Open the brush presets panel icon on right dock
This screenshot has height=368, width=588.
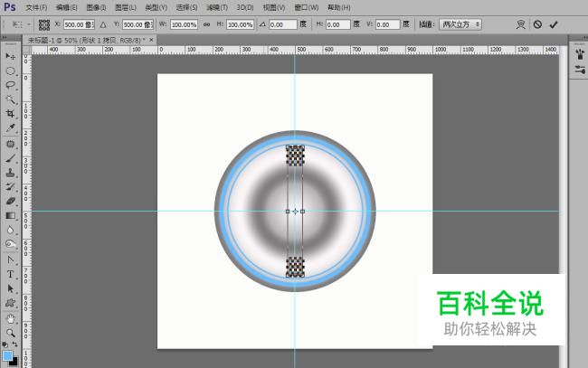(x=580, y=54)
